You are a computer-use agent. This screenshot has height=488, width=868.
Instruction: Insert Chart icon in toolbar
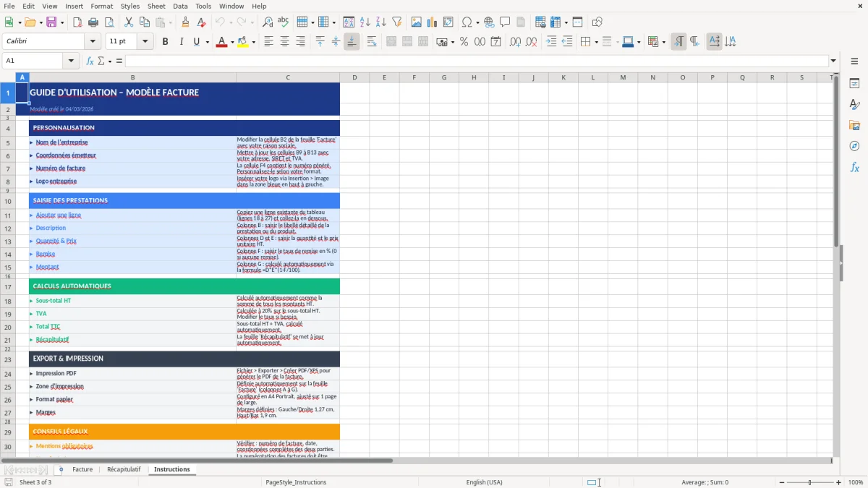click(433, 22)
